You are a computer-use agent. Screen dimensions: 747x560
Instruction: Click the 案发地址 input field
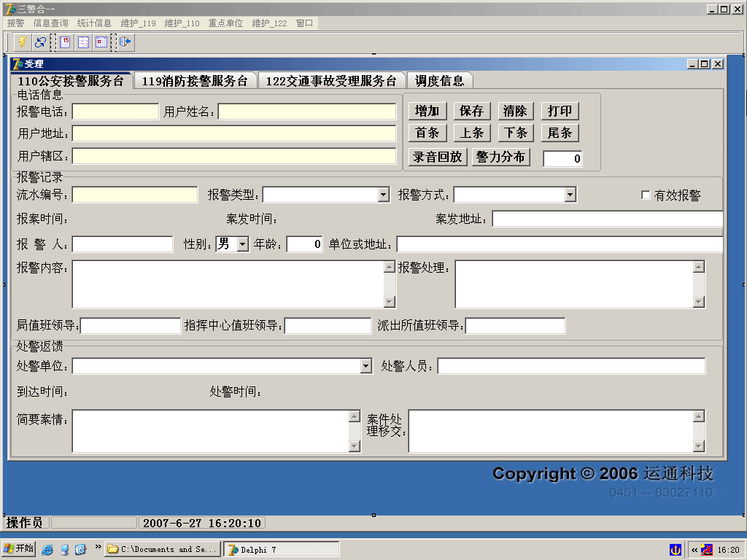pyautogui.click(x=608, y=219)
